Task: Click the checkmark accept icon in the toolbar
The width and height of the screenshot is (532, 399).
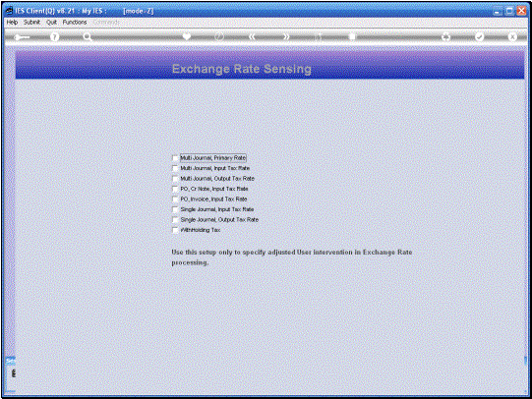Action: coord(479,36)
